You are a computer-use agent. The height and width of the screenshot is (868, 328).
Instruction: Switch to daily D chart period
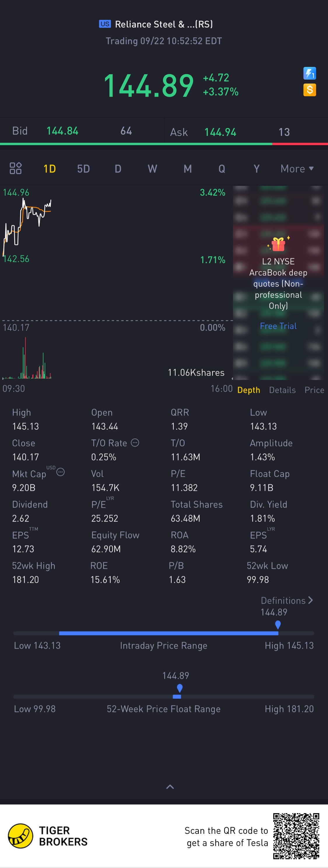(118, 168)
